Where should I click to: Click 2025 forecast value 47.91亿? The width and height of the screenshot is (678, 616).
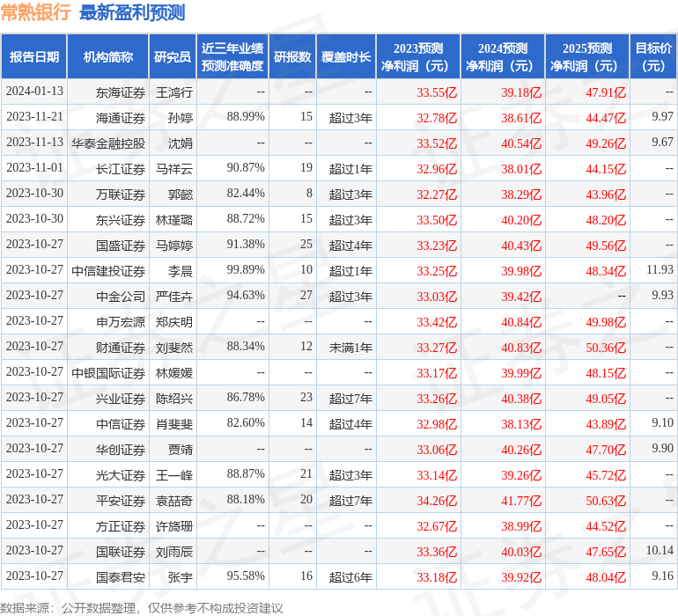[606, 92]
